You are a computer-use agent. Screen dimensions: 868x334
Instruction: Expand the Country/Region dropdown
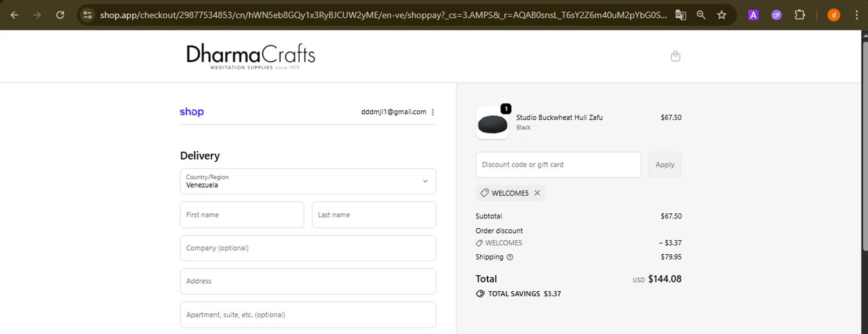tap(308, 181)
